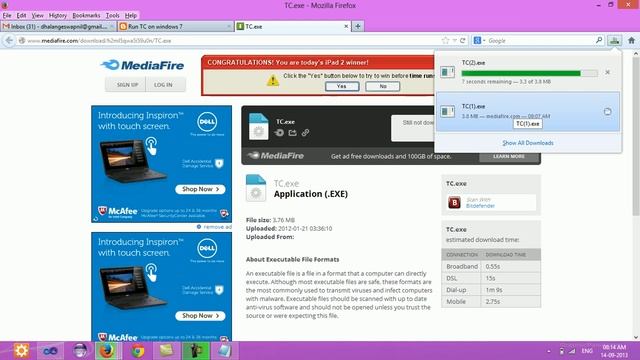
Task: Click the Google search input field
Action: point(540,40)
